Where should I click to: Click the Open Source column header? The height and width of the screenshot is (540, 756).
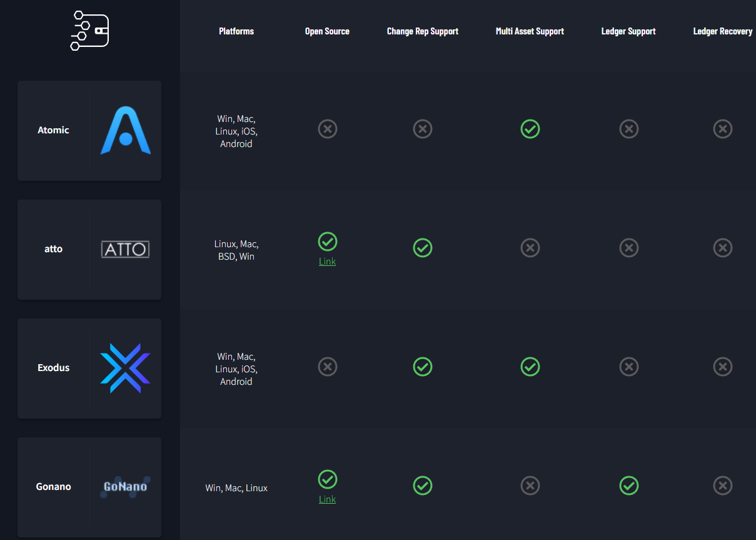coord(327,31)
